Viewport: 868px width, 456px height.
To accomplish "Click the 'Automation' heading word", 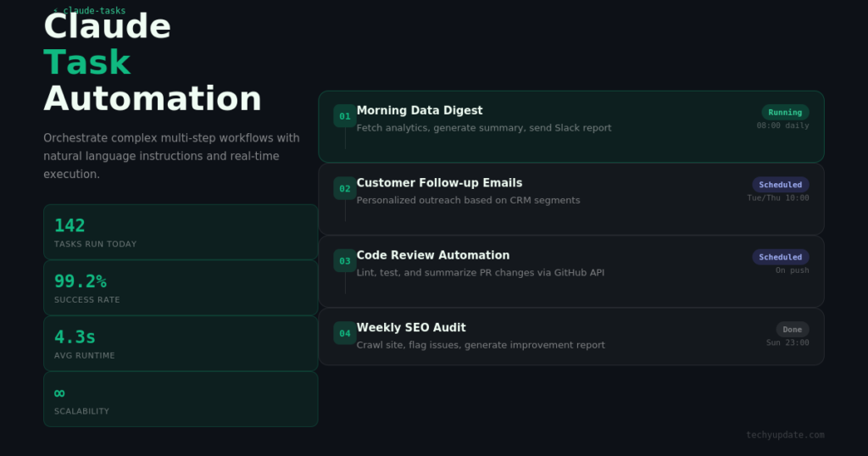I will pyautogui.click(x=153, y=98).
